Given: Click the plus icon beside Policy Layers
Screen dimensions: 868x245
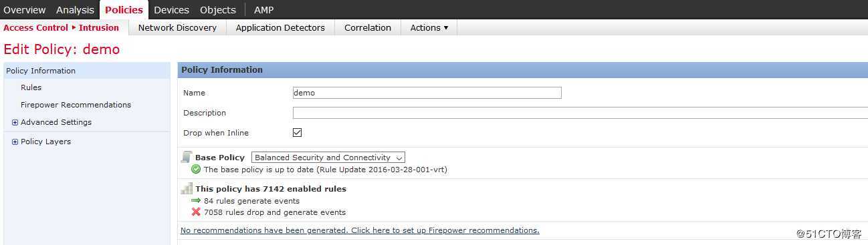Looking at the screenshot, I should [x=15, y=142].
